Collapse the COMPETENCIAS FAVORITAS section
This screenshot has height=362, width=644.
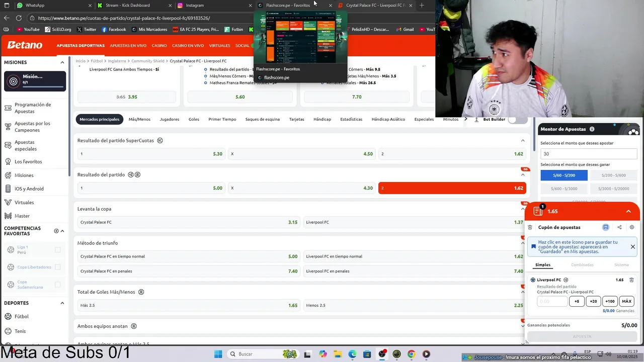(62, 231)
